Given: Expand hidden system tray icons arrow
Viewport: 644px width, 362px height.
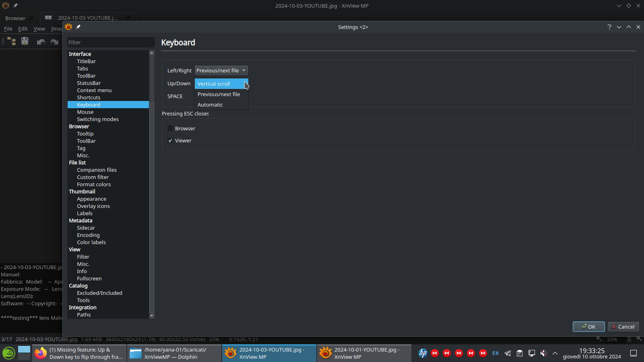Looking at the screenshot, I should tap(555, 353).
